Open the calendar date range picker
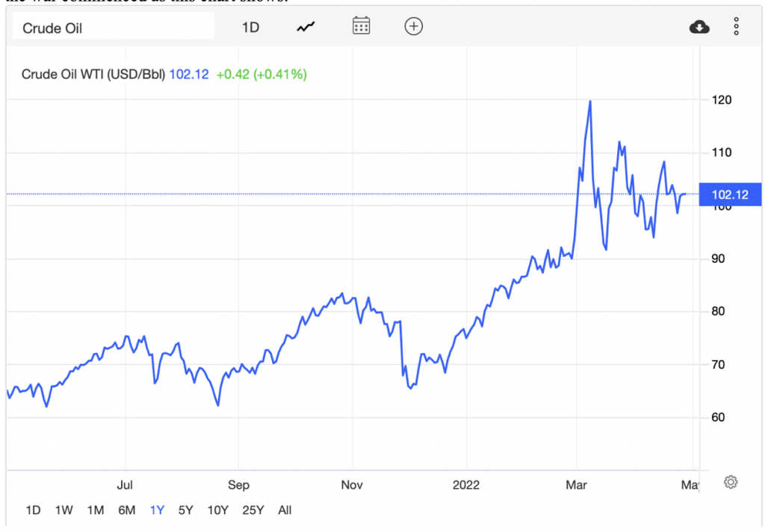This screenshot has width=765, height=532. pyautogui.click(x=361, y=26)
